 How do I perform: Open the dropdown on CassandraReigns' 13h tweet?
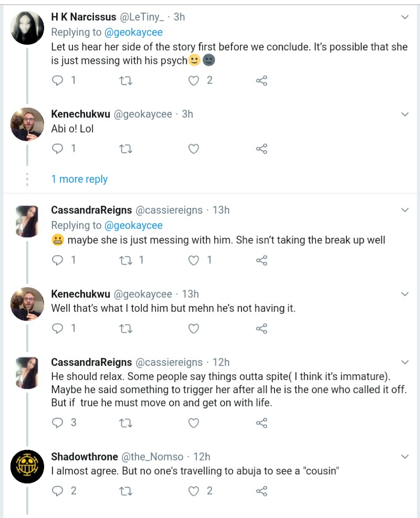pos(405,210)
